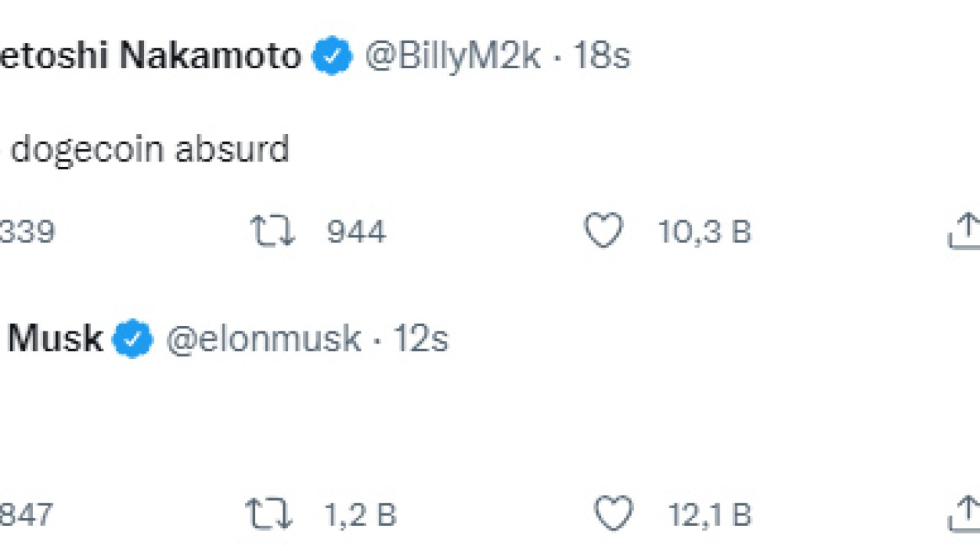This screenshot has width=980, height=551.
Task: Click the 944 retweet count
Action: (356, 231)
